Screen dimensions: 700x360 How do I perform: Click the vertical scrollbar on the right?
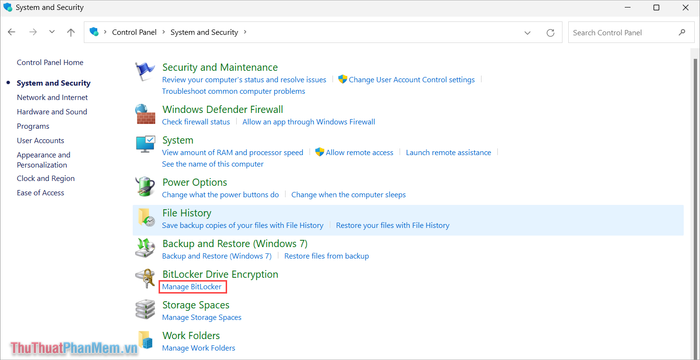click(695, 201)
